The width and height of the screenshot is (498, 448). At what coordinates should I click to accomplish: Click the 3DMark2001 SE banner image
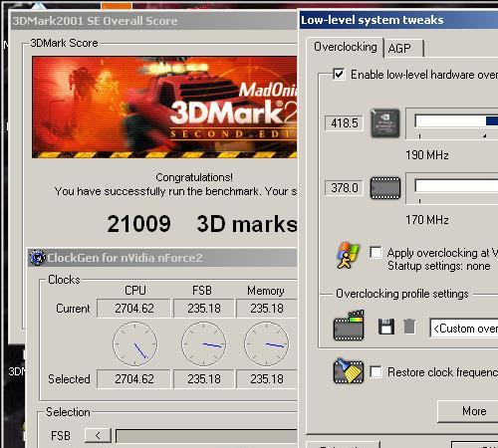pos(164,107)
